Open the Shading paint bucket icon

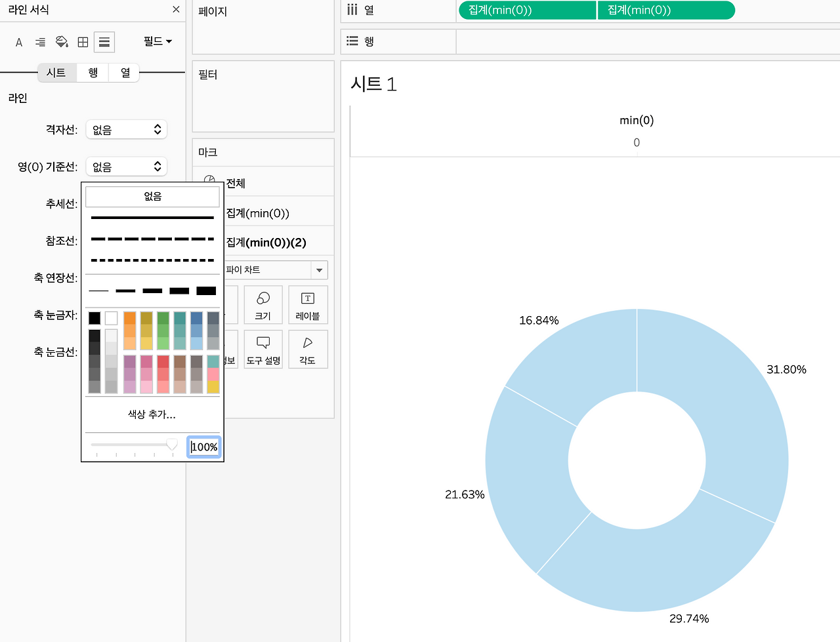[x=62, y=42]
